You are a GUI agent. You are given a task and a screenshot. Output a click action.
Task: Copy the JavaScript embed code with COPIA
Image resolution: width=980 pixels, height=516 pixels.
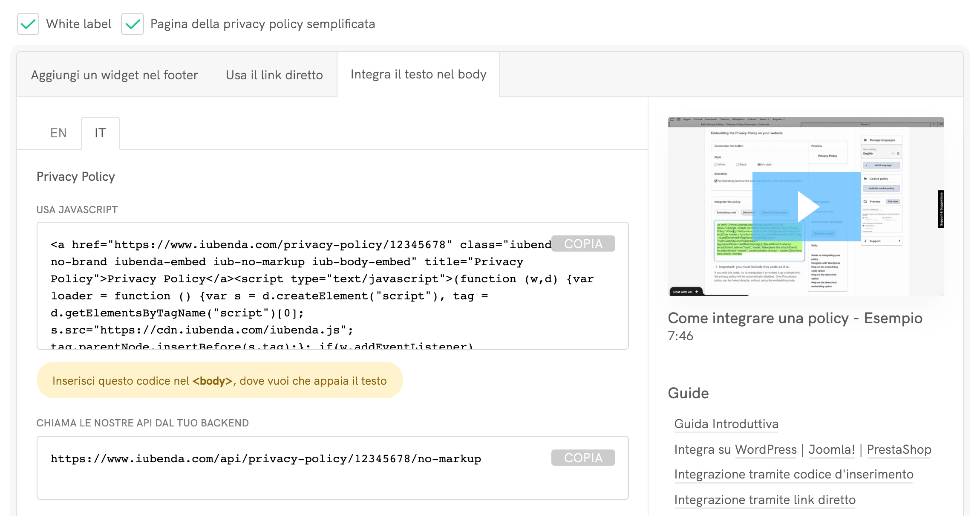(583, 244)
